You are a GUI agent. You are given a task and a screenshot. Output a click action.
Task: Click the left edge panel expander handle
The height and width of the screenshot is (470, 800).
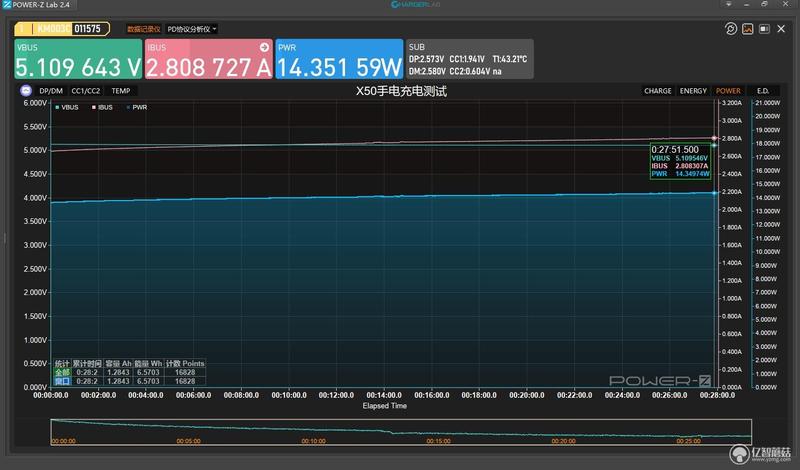point(6,238)
